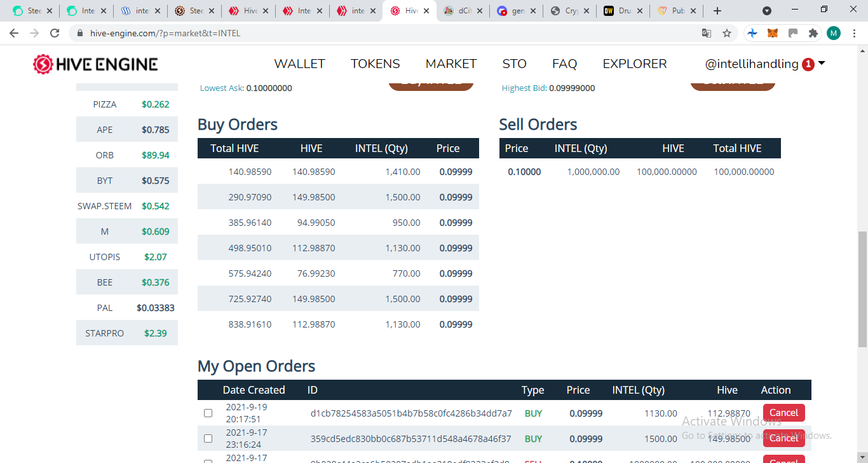
Task: Bookmark this page with the star icon
Action: [727, 33]
